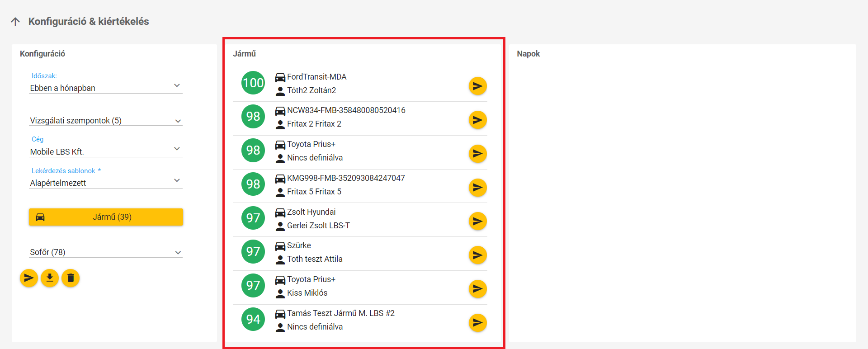Collapse the Konfiguráció & kiértékelés section arrow
Screen dimensions: 868x349
(15, 22)
